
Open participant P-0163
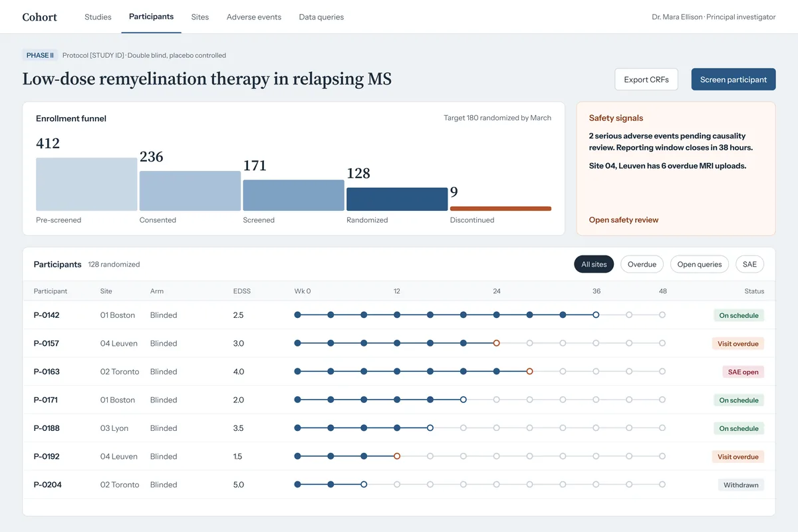tap(47, 372)
